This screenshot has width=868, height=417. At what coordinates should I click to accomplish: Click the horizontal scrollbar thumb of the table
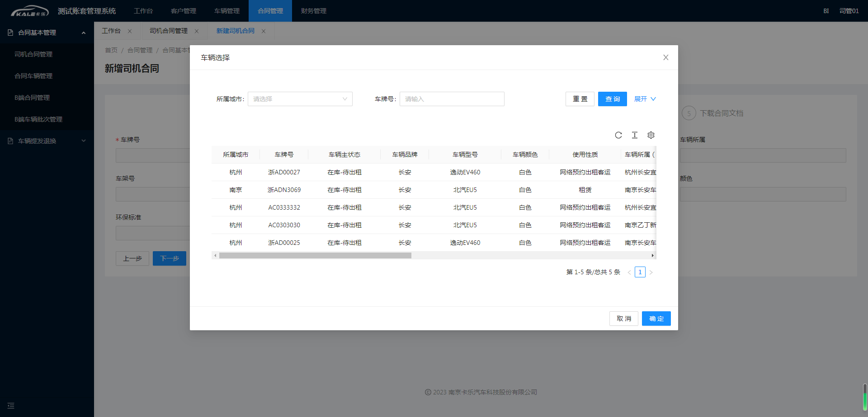pyautogui.click(x=315, y=256)
